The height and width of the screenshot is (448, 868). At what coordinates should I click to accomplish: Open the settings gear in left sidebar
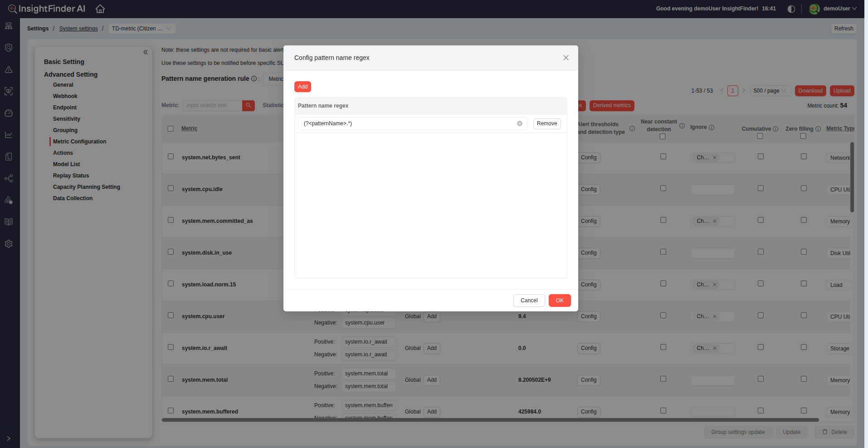tap(9, 244)
